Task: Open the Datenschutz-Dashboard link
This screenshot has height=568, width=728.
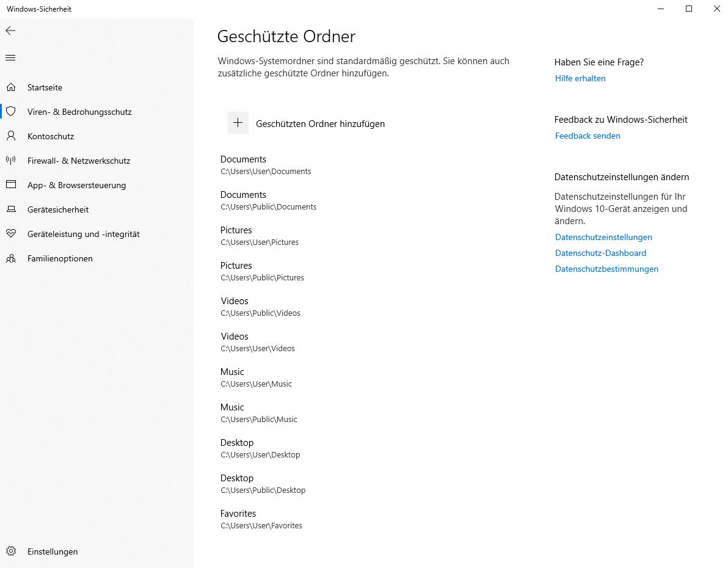Action: (x=601, y=253)
